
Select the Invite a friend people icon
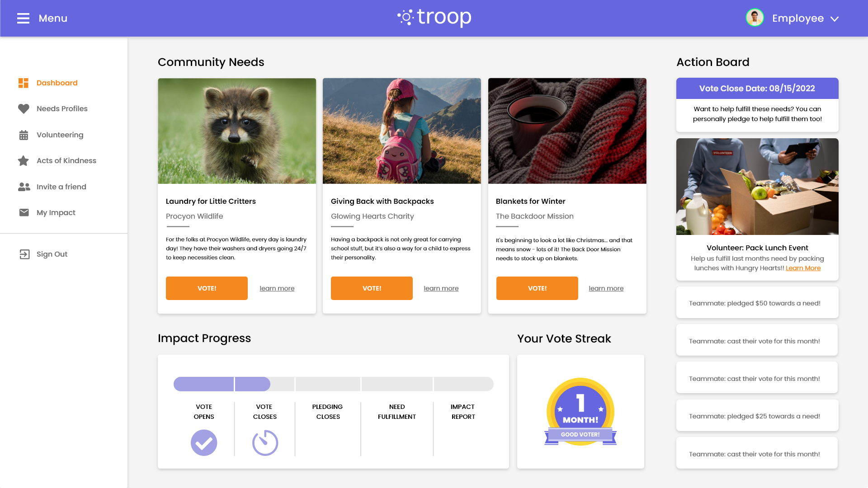pyautogui.click(x=24, y=187)
